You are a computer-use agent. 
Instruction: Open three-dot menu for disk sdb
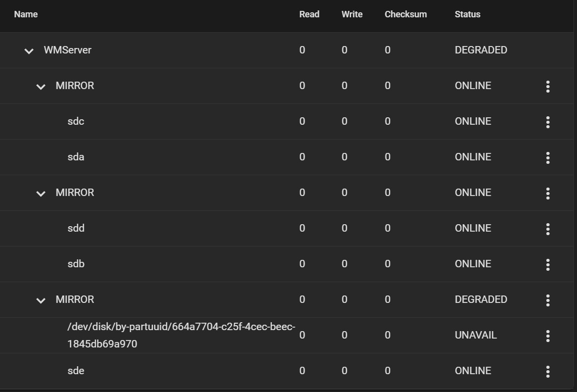(x=548, y=265)
